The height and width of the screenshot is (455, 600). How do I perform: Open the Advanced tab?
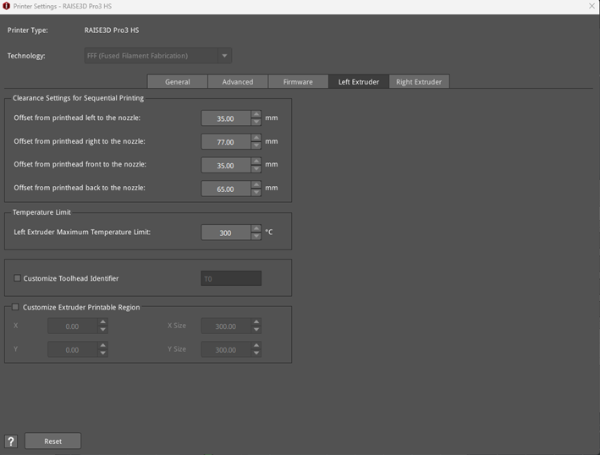click(237, 81)
